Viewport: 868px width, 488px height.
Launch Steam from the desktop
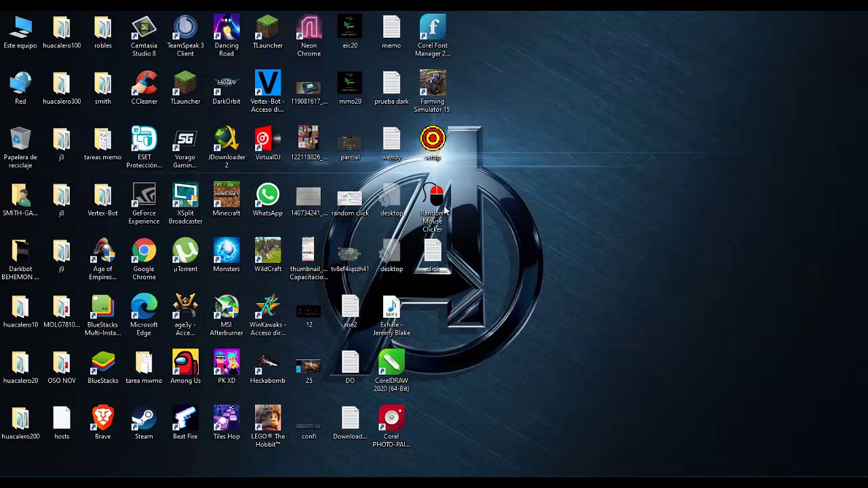pyautogui.click(x=144, y=422)
